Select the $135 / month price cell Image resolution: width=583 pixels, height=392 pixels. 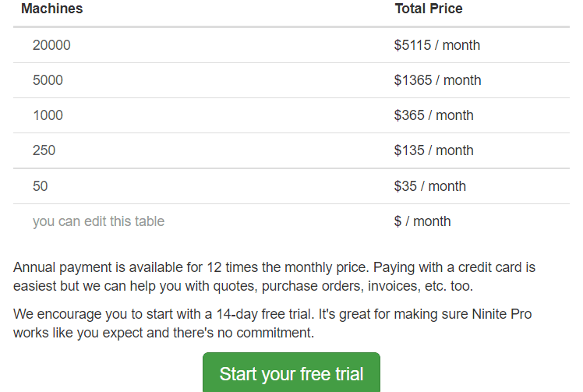[434, 150]
